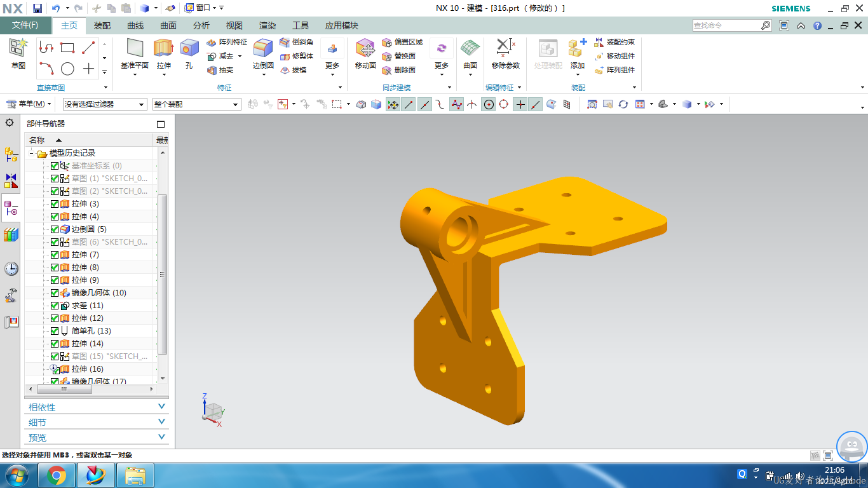Click the save disk icon in title bar
The image size is (868, 488).
click(x=37, y=8)
